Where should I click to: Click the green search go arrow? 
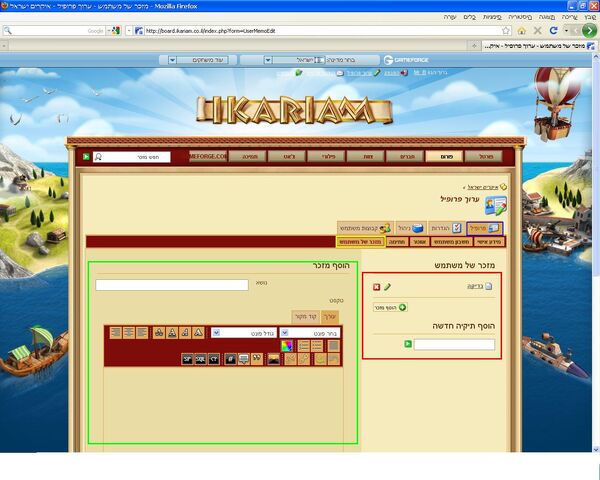pyautogui.click(x=86, y=157)
